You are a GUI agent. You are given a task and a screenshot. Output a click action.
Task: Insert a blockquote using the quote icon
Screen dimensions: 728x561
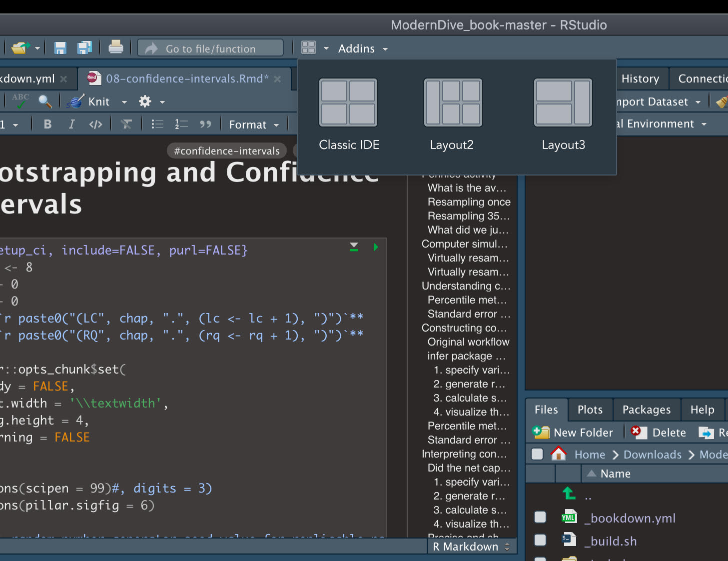point(205,124)
